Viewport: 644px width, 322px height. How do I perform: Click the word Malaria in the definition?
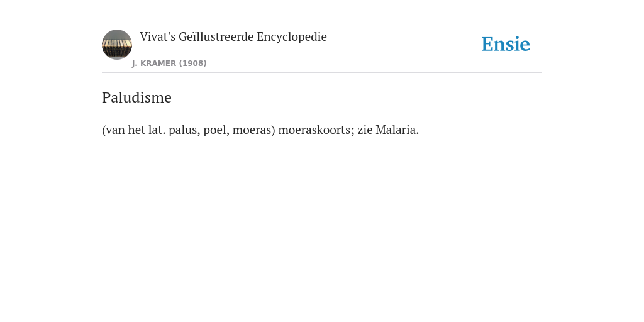coord(397,130)
